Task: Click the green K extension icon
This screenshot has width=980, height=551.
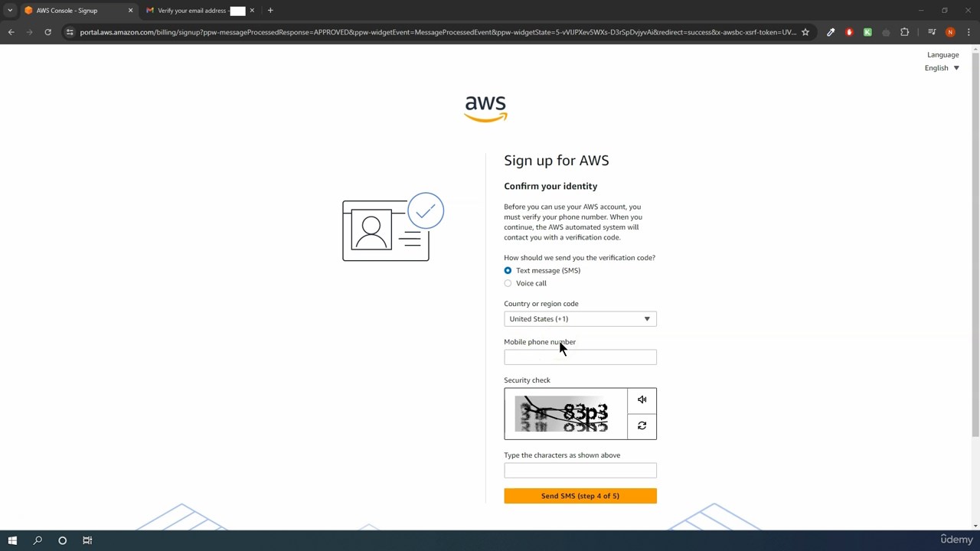Action: tap(867, 32)
